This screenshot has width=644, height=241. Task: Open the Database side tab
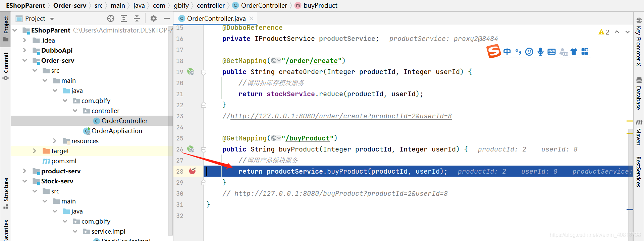tap(639, 94)
